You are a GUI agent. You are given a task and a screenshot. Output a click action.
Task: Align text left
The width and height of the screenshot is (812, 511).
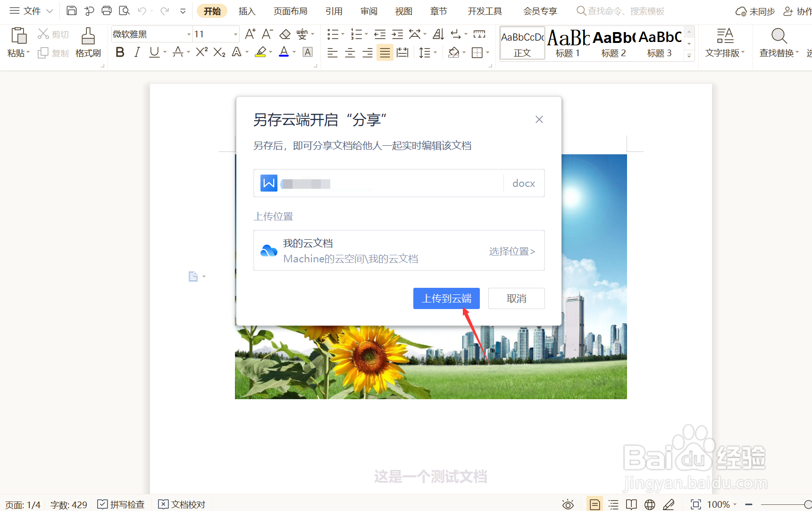(333, 52)
